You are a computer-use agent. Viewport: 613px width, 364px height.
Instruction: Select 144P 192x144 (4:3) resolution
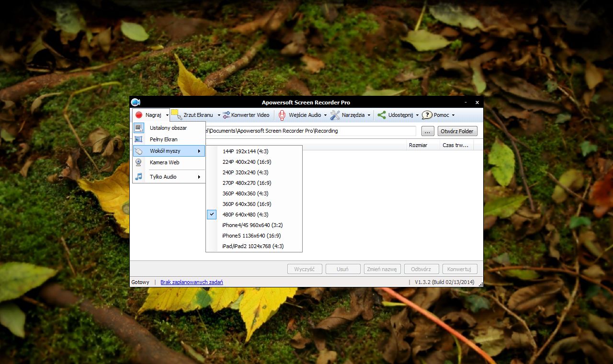tap(254, 151)
